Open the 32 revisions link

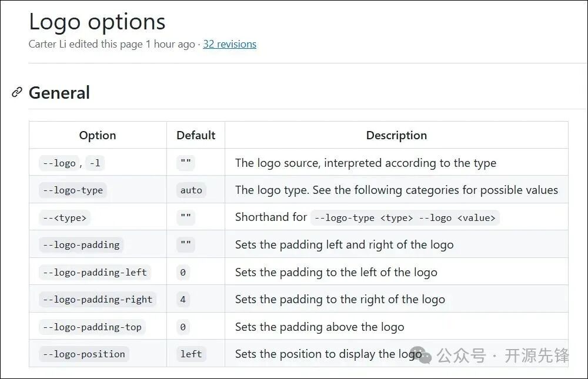tap(229, 44)
